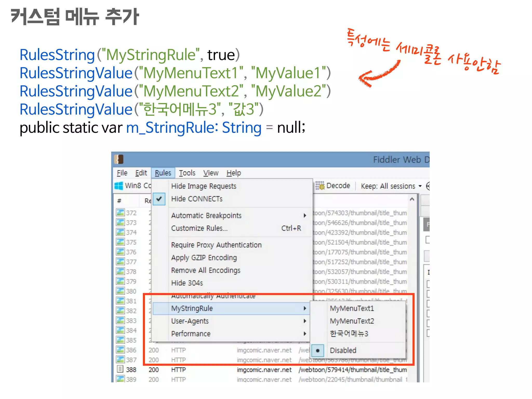The height and width of the screenshot is (399, 532).
Task: Click the Fiddler application title bar icon
Action: (x=119, y=159)
